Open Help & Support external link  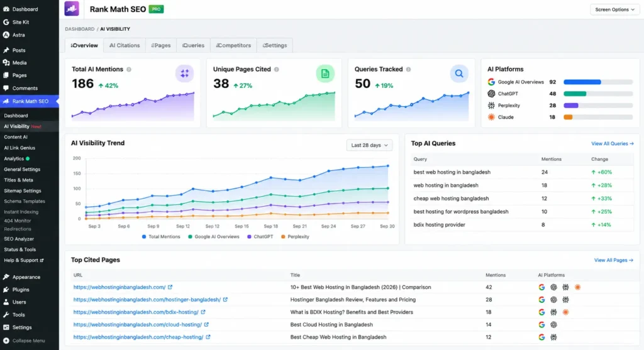coord(24,260)
